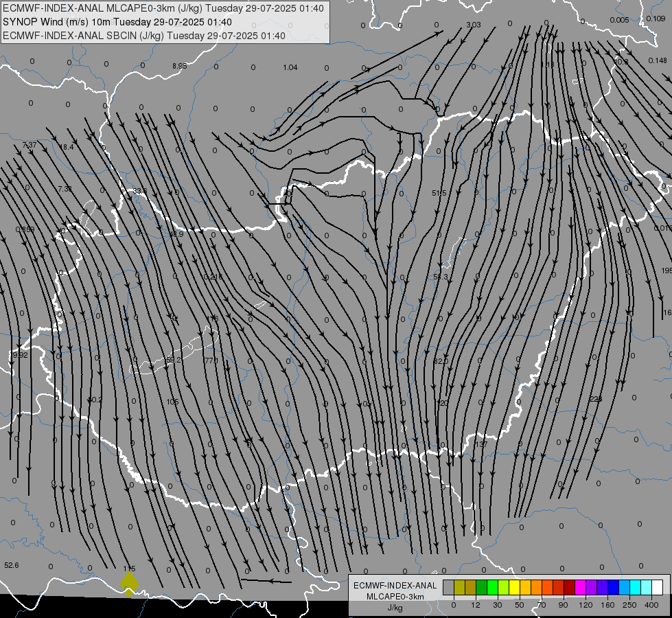Click the ECMWF-INDEX-ANAL label in the legend box
672x618 pixels.
pos(395,586)
